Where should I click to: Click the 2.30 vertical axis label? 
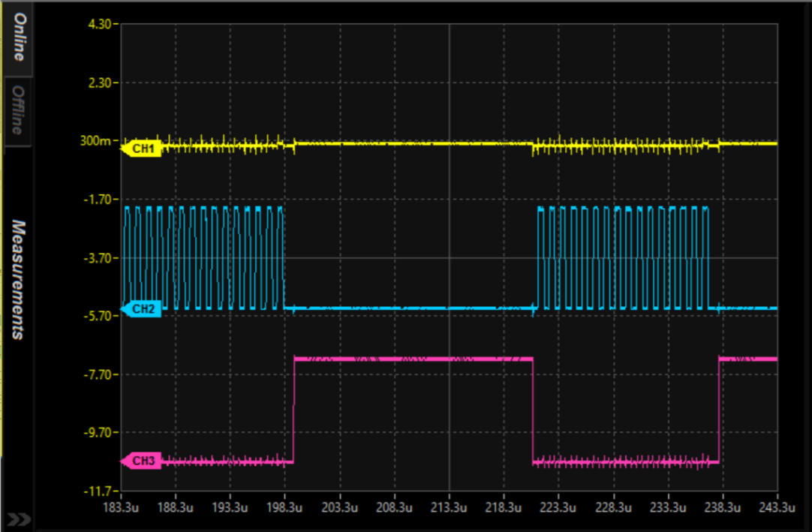(99, 83)
